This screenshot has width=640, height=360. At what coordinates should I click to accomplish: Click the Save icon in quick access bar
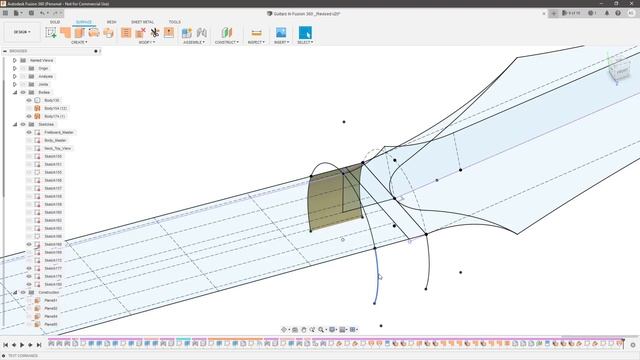pyautogui.click(x=31, y=13)
